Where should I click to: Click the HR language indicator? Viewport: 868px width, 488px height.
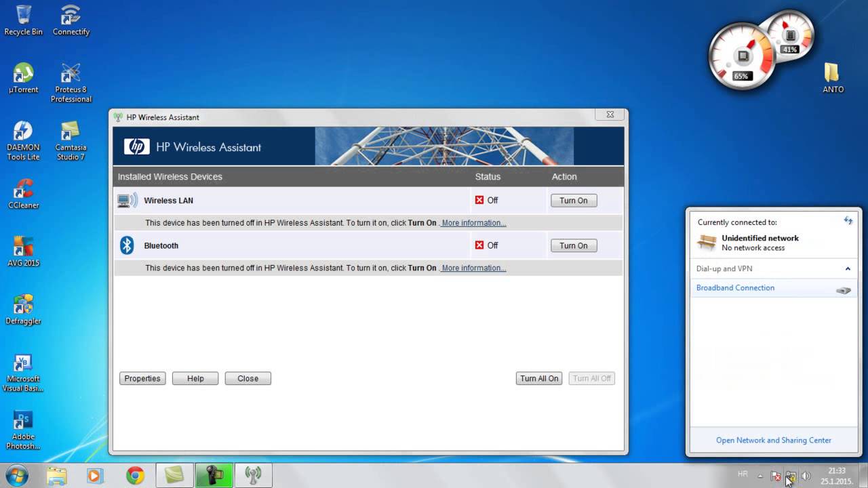(743, 474)
